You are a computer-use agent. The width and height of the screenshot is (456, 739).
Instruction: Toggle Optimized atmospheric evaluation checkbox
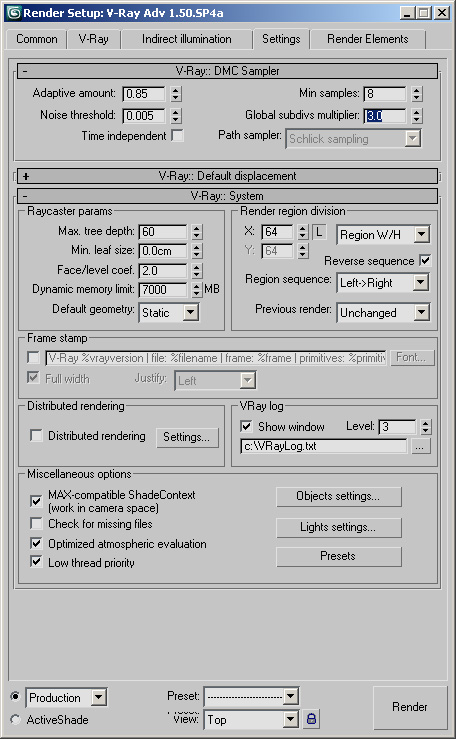(36, 543)
